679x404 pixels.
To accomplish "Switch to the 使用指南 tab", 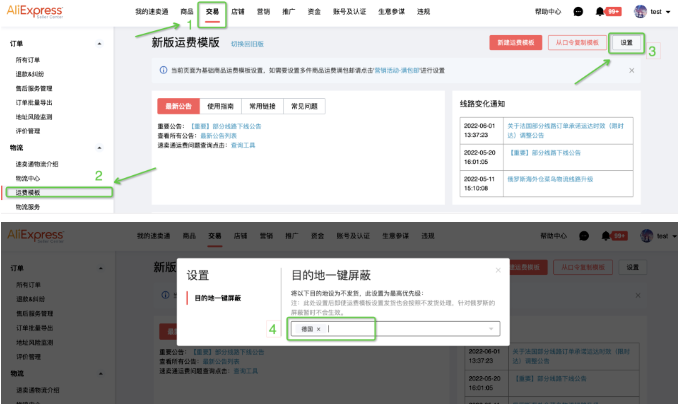I will [220, 106].
